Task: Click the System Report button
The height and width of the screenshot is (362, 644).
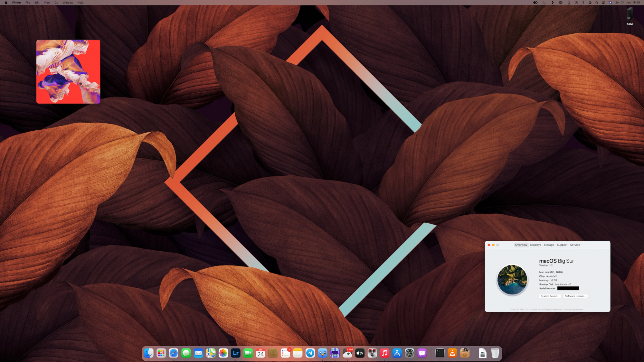Action: [x=550, y=296]
